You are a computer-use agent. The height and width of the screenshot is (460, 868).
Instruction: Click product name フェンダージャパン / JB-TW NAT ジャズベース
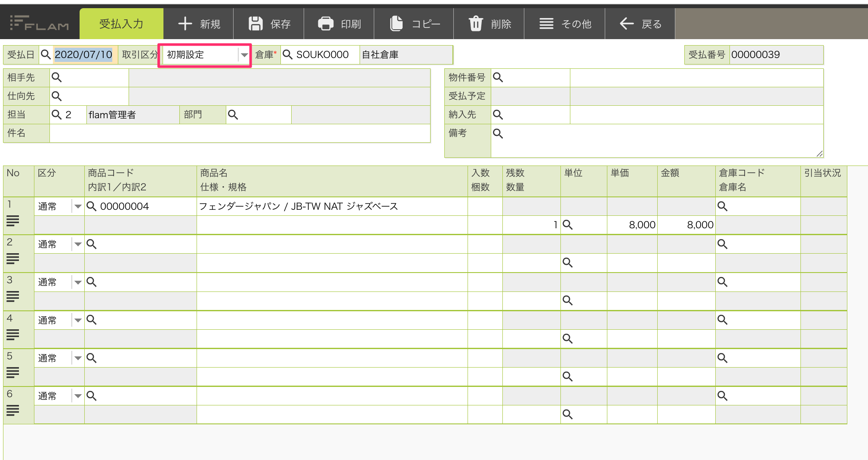tap(299, 206)
